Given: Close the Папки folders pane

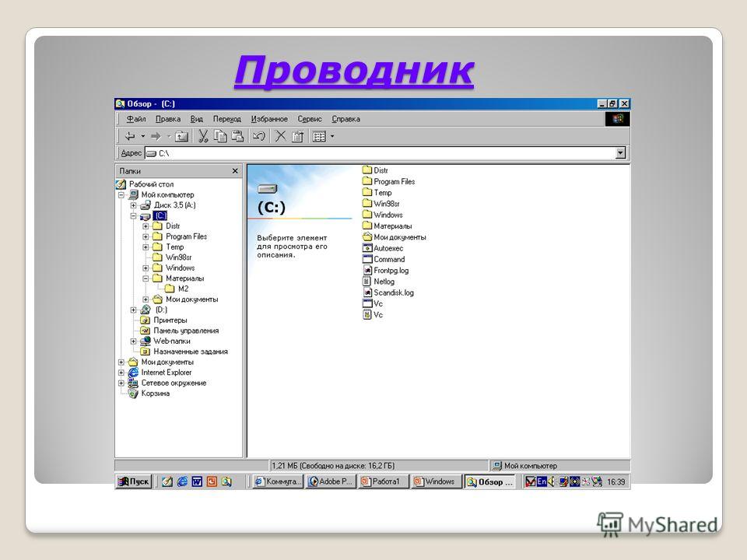Looking at the screenshot, I should click(235, 171).
